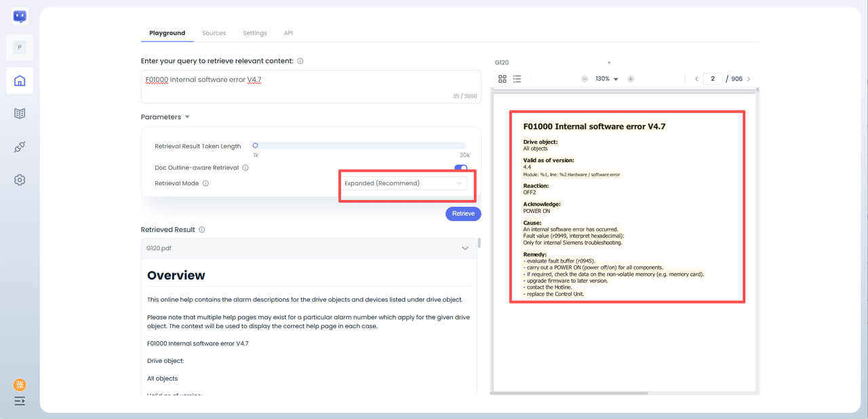Viewport: 868px width, 419px height.
Task: Zoom in the PDF with plus button
Action: [631, 79]
